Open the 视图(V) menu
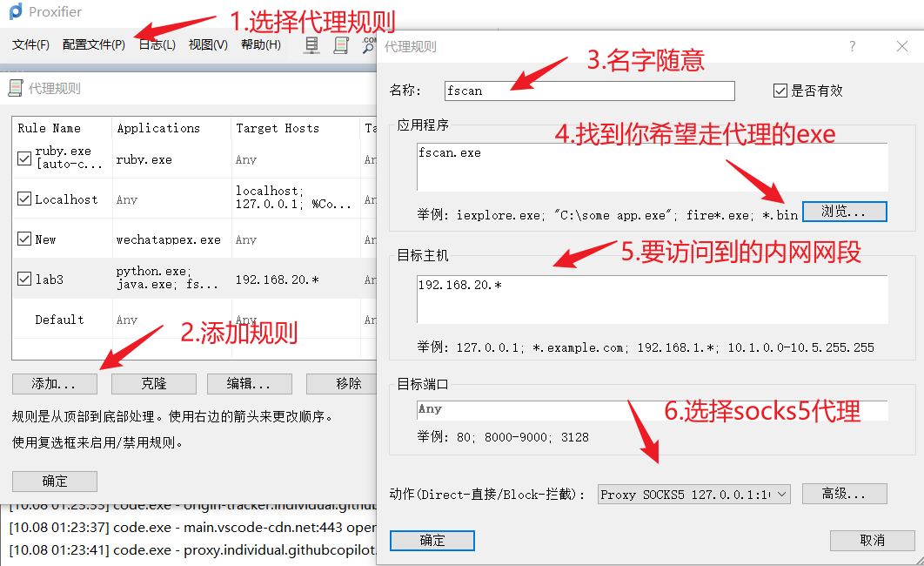Screen dimensions: 924x566 [208, 44]
